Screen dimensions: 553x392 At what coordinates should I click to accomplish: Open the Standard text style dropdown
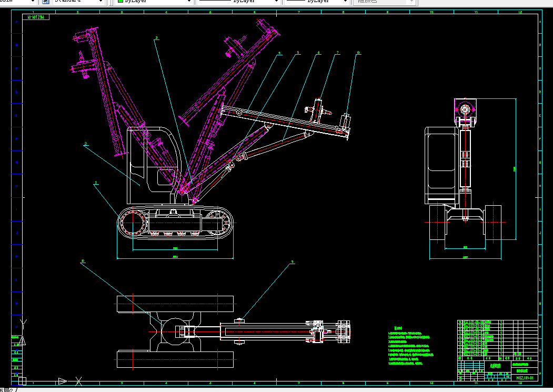pos(78,2)
